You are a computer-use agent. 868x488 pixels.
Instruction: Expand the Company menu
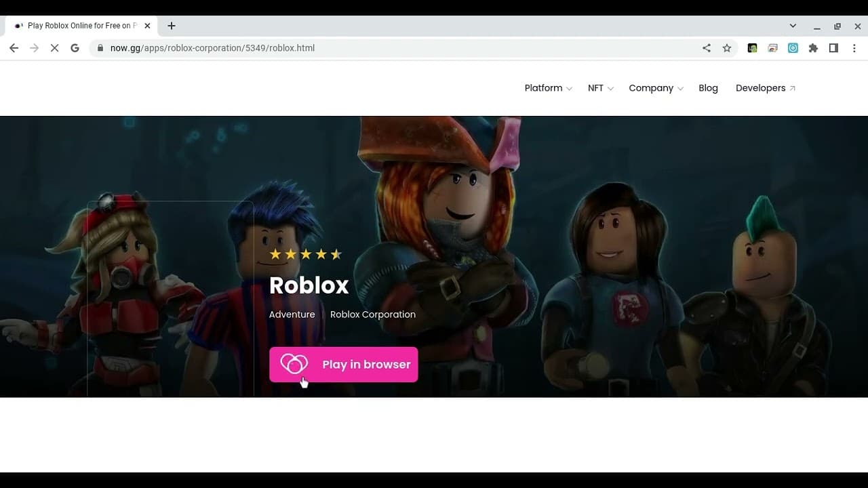click(656, 88)
